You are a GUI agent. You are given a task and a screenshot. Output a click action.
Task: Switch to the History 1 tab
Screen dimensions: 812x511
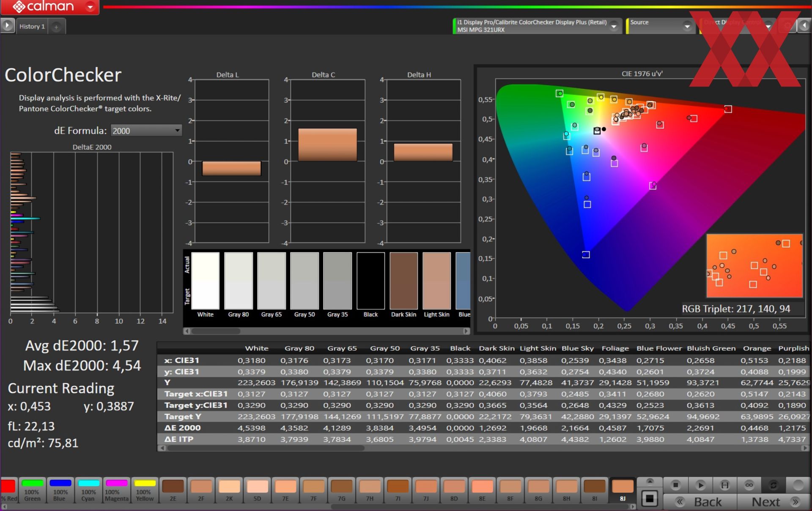click(32, 26)
